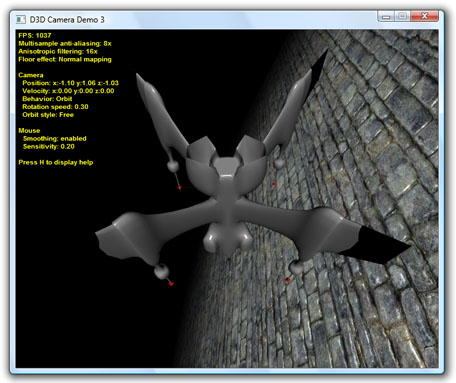Click 'Behavior: Orbit' text

47,99
